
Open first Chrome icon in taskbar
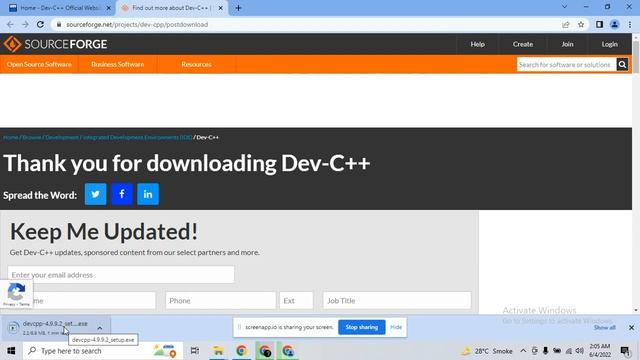[241, 351]
